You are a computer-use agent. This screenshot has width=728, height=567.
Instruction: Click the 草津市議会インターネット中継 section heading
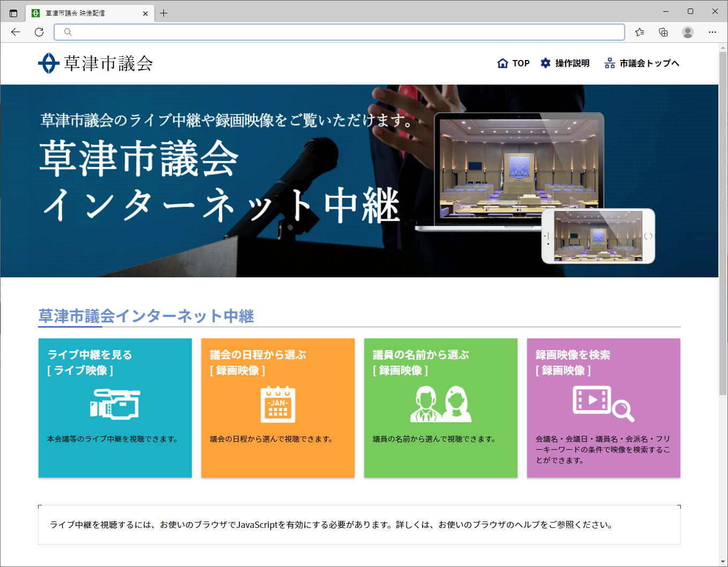pyautogui.click(x=146, y=316)
